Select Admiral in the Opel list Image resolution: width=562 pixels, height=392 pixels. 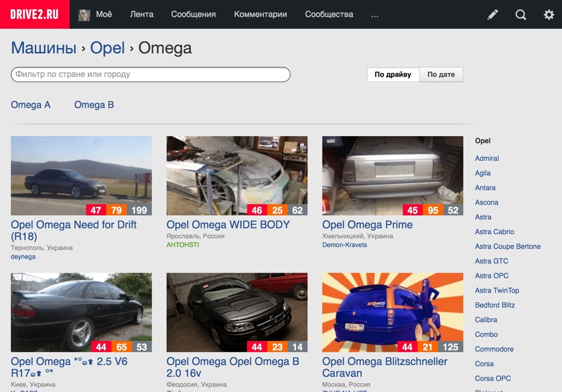pyautogui.click(x=486, y=159)
